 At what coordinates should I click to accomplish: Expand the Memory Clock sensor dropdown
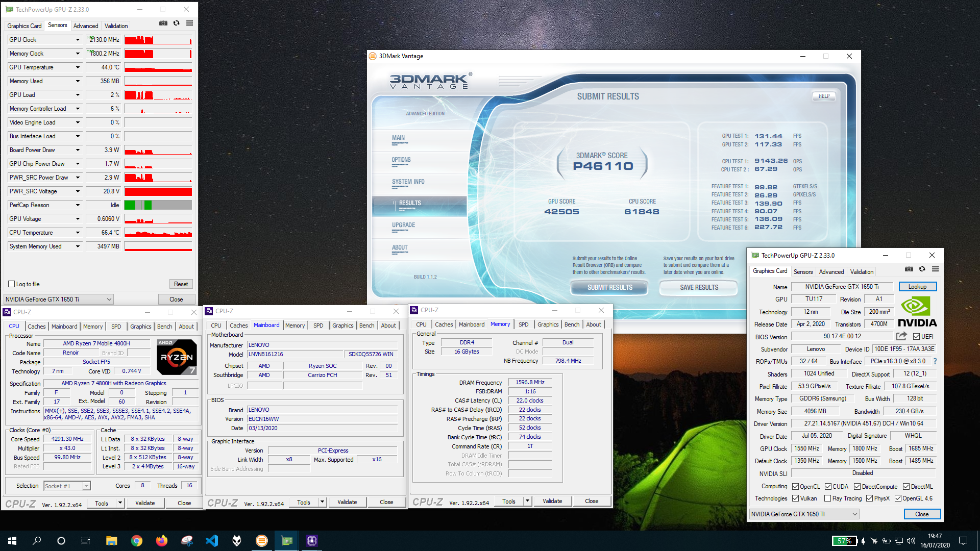[x=78, y=54]
